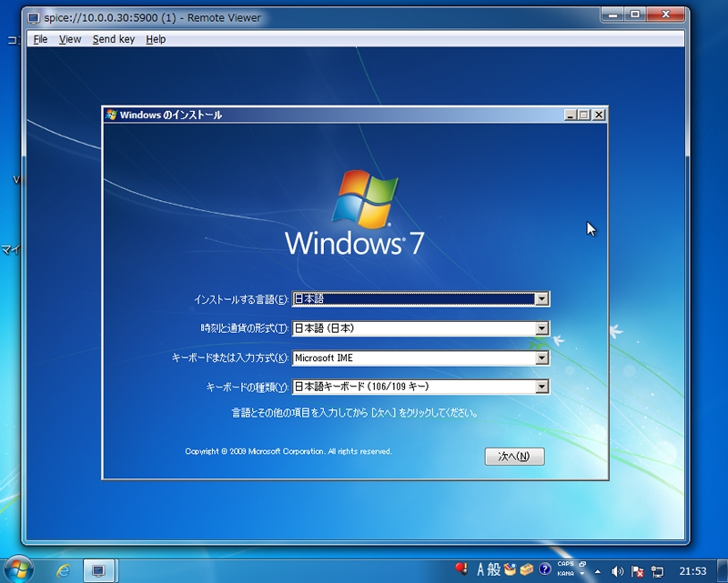Click the Windows setup title bar icon

[111, 115]
